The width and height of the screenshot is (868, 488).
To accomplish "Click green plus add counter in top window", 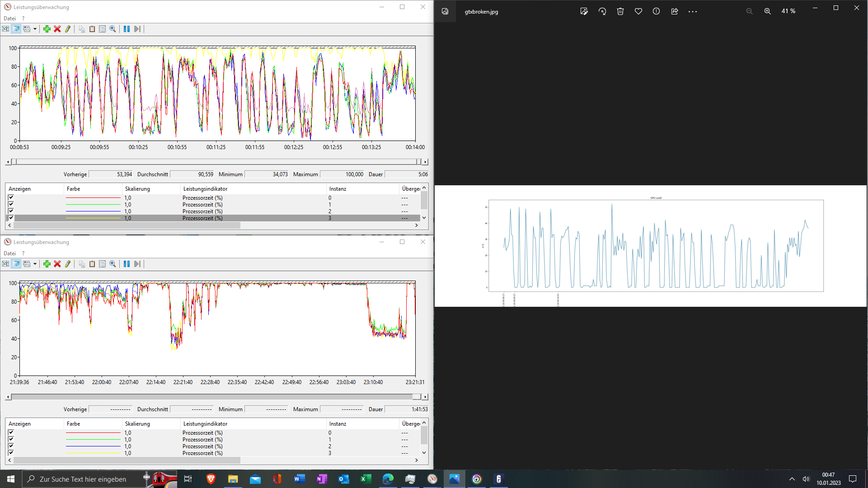I will tap(47, 29).
